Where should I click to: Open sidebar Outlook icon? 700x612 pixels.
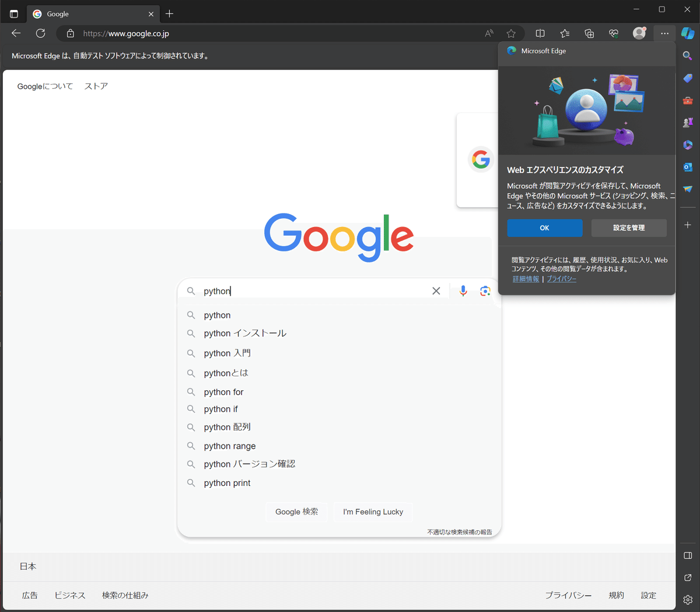click(x=688, y=167)
